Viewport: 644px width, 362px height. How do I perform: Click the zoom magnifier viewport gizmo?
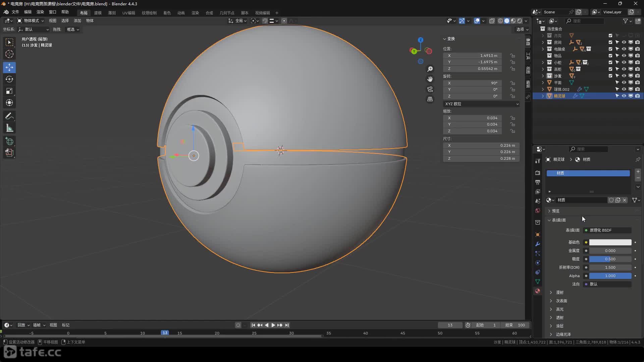click(430, 69)
